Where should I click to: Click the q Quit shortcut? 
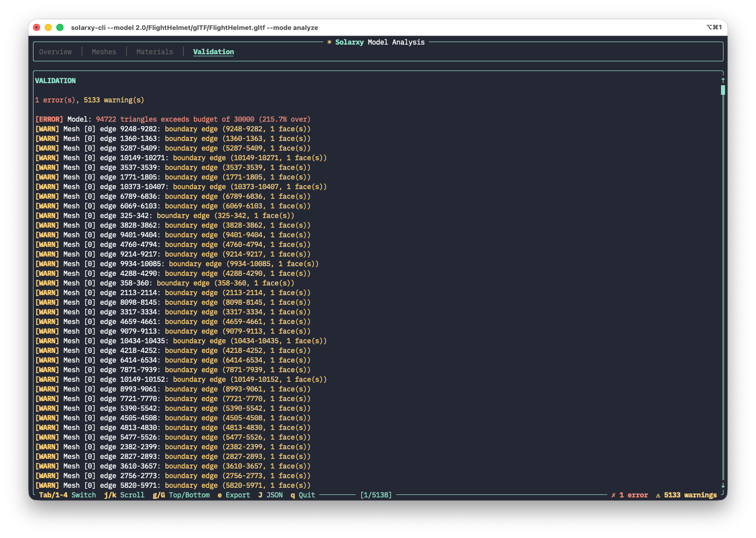click(303, 495)
